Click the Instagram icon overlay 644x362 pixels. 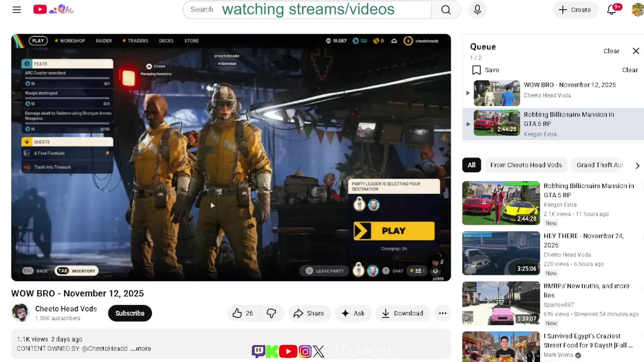(x=305, y=351)
